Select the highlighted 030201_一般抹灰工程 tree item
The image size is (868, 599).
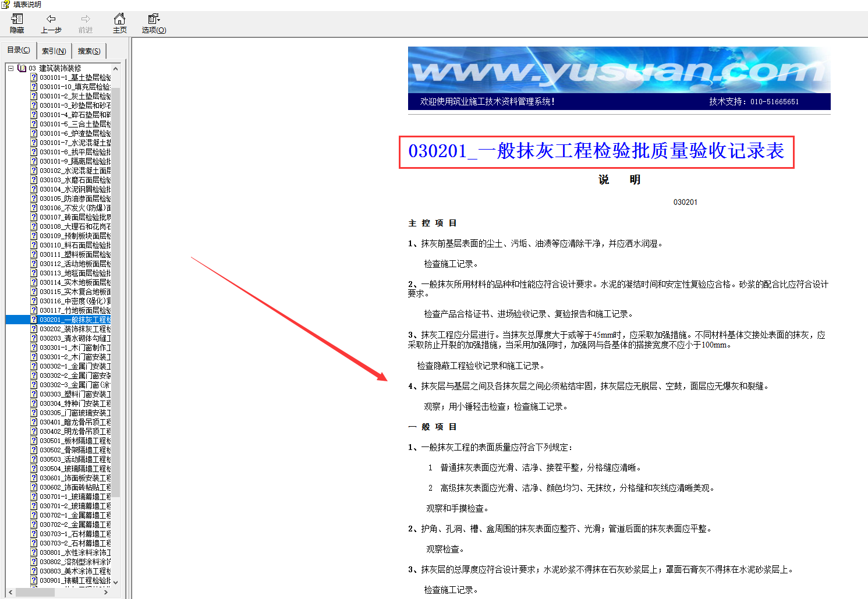[75, 320]
